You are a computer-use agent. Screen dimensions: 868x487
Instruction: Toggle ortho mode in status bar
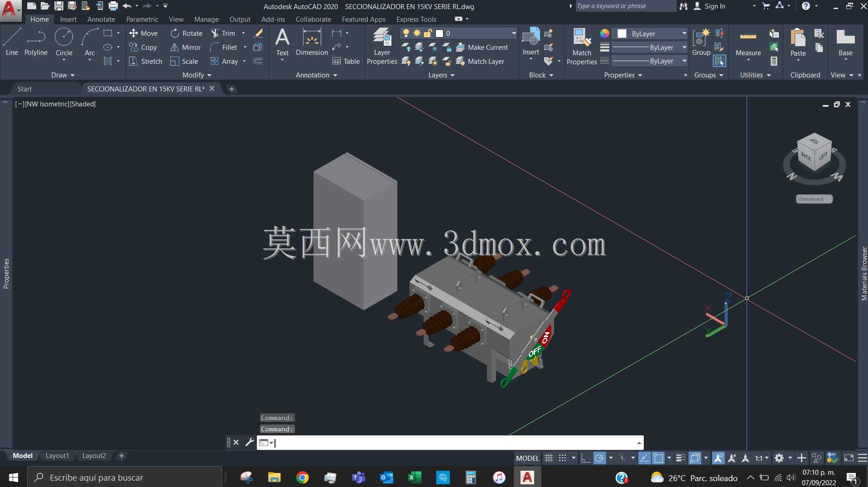(585, 458)
